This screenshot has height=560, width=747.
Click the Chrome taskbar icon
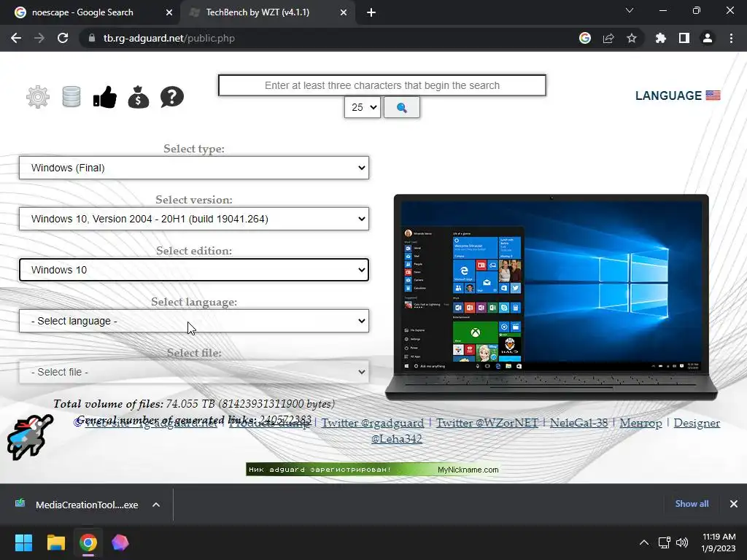pyautogui.click(x=88, y=542)
